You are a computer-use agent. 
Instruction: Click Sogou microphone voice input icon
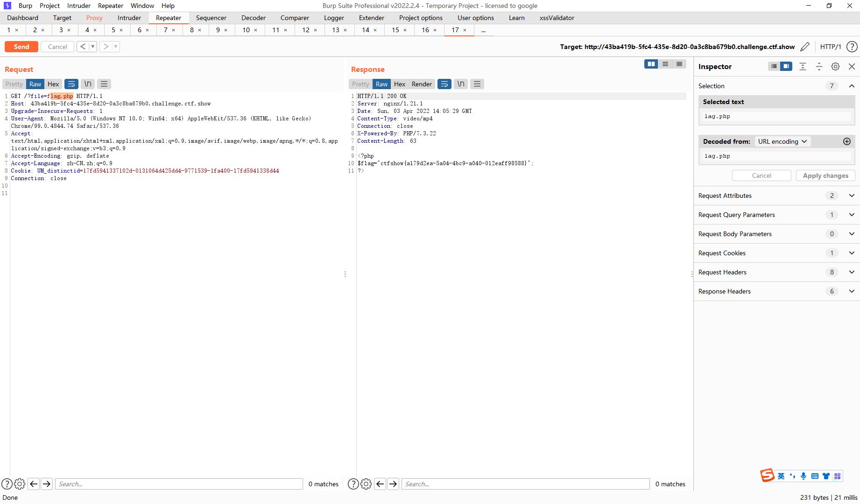(x=804, y=476)
